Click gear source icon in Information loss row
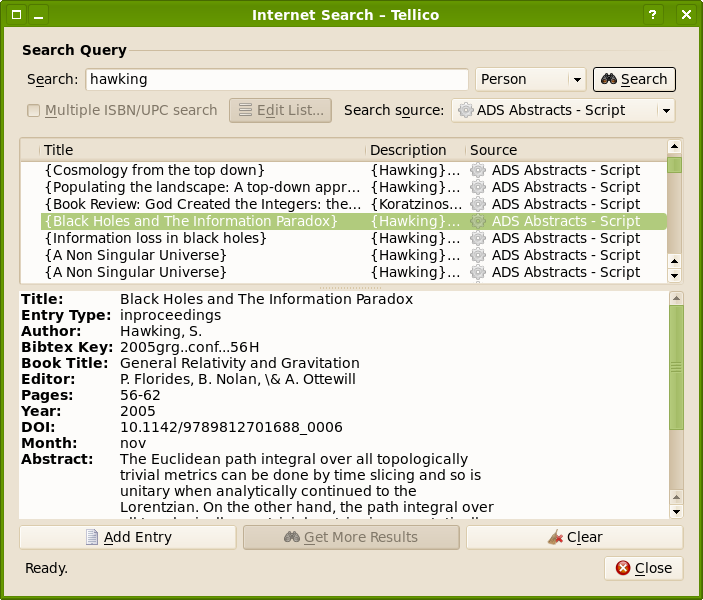Viewport: 703px width, 600px height. point(478,238)
